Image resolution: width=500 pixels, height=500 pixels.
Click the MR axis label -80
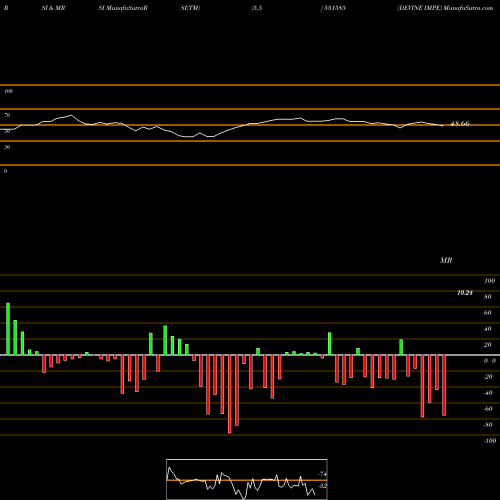[x=488, y=425]
